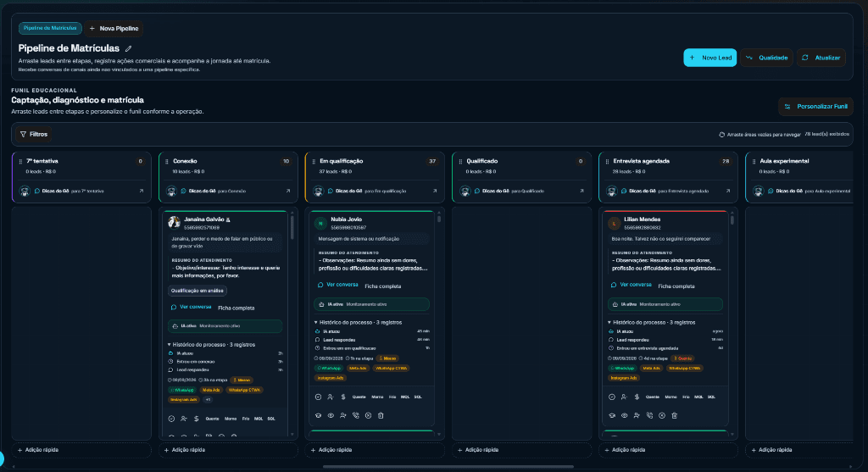Mark Janaína Galvão as Morno

[x=231, y=419]
